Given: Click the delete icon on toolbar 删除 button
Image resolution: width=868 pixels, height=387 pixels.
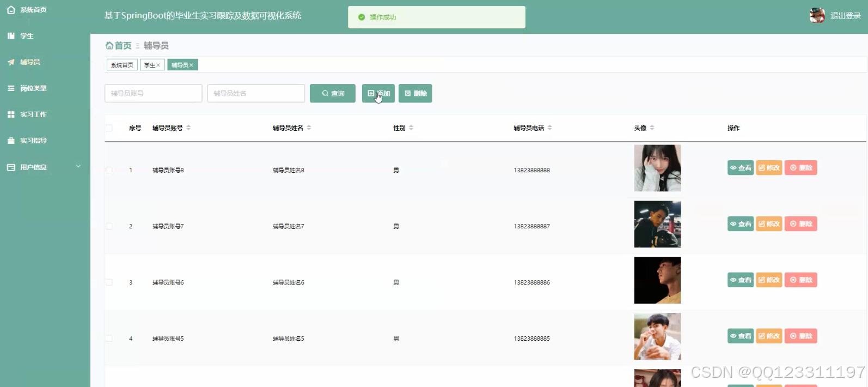Looking at the screenshot, I should pyautogui.click(x=408, y=93).
